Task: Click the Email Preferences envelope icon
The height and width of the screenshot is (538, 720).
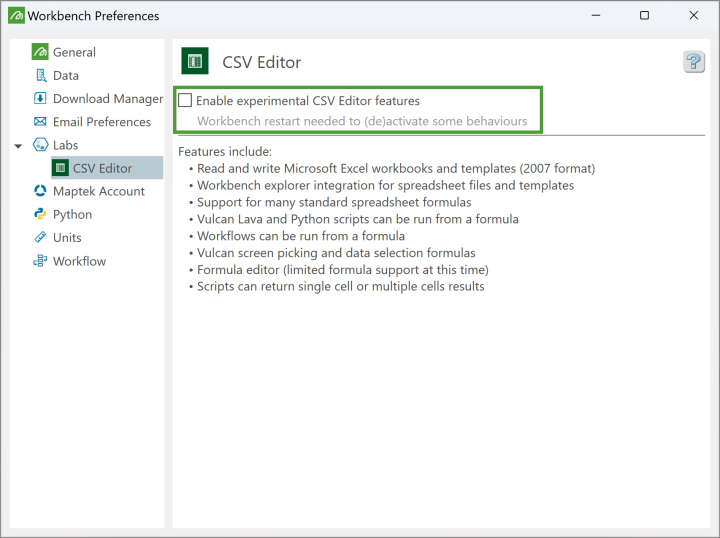Action: click(x=40, y=122)
